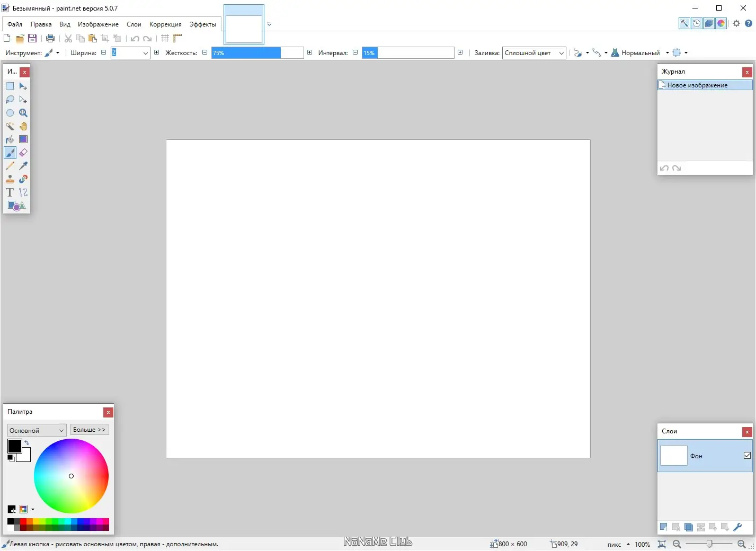Viewport: 756px width, 551px height.
Task: Open the Слои menu
Action: [134, 24]
